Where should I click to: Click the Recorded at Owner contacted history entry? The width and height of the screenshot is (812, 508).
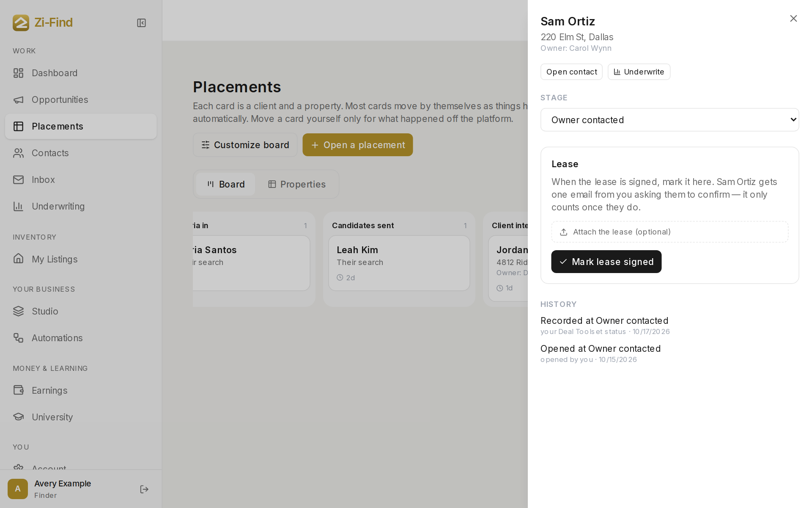point(605,325)
